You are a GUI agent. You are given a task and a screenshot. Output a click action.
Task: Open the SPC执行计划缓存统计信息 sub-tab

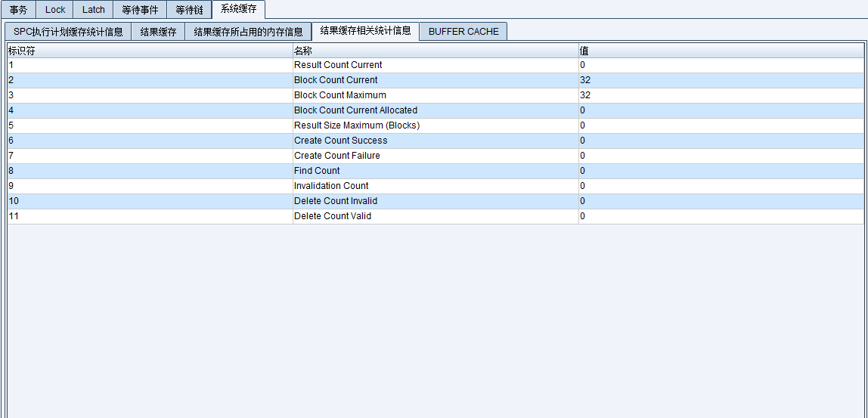coord(68,32)
